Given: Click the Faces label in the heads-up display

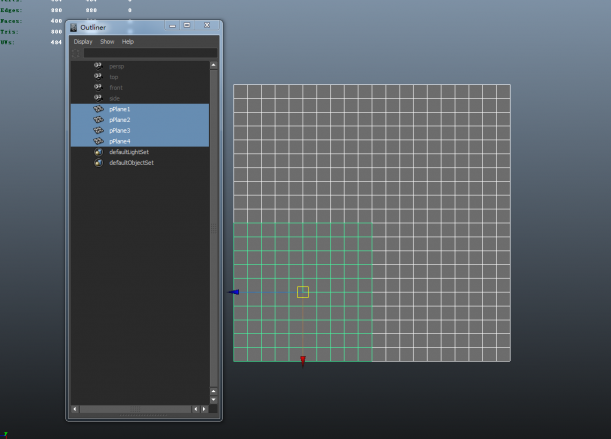Looking at the screenshot, I should coord(11,21).
